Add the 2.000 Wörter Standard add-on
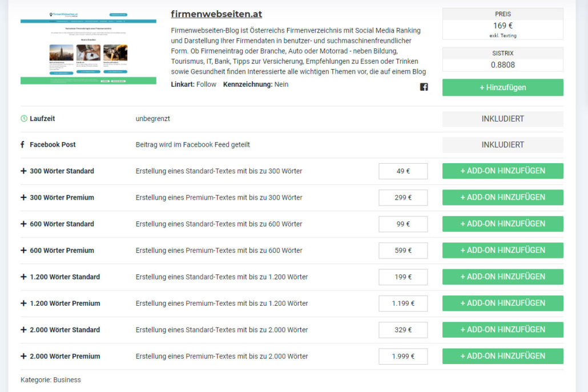The image size is (588, 392). tap(502, 330)
